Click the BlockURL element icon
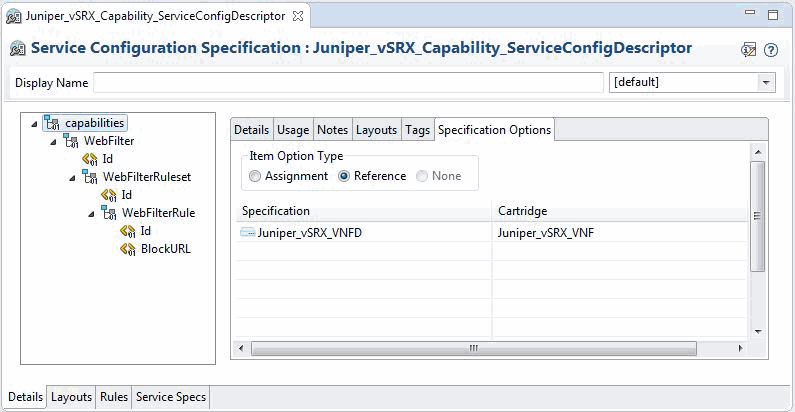This screenshot has height=412, width=795. pos(128,249)
